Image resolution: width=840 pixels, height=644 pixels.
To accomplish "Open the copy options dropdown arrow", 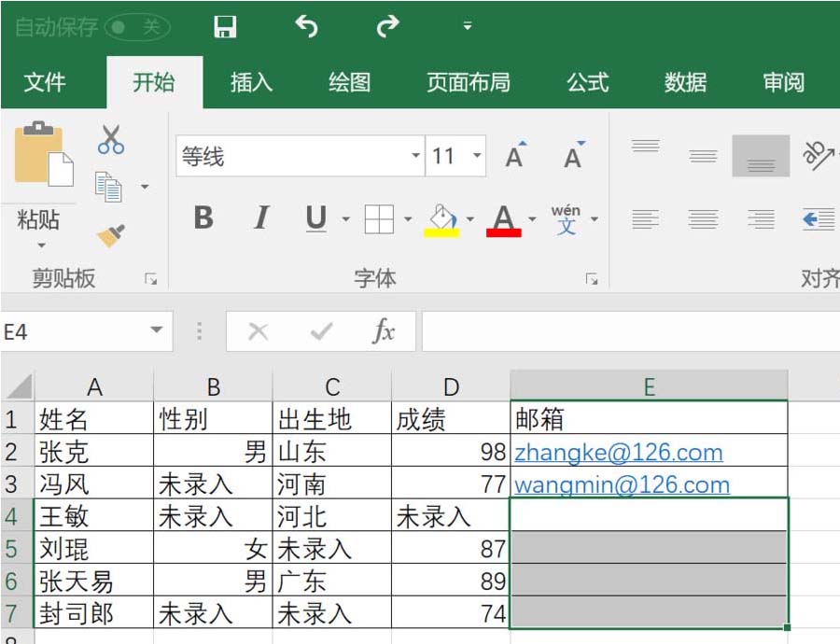I will point(145,187).
